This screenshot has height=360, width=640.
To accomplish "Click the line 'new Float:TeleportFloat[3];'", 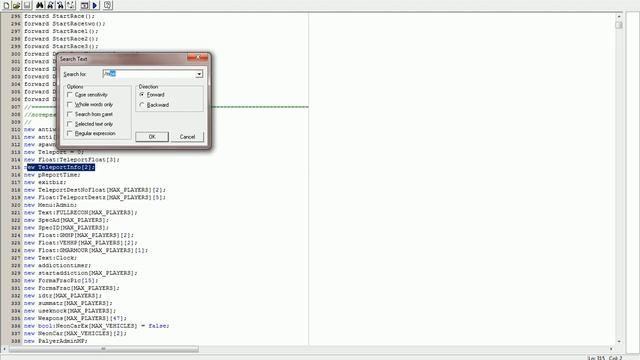I will click(x=72, y=160).
